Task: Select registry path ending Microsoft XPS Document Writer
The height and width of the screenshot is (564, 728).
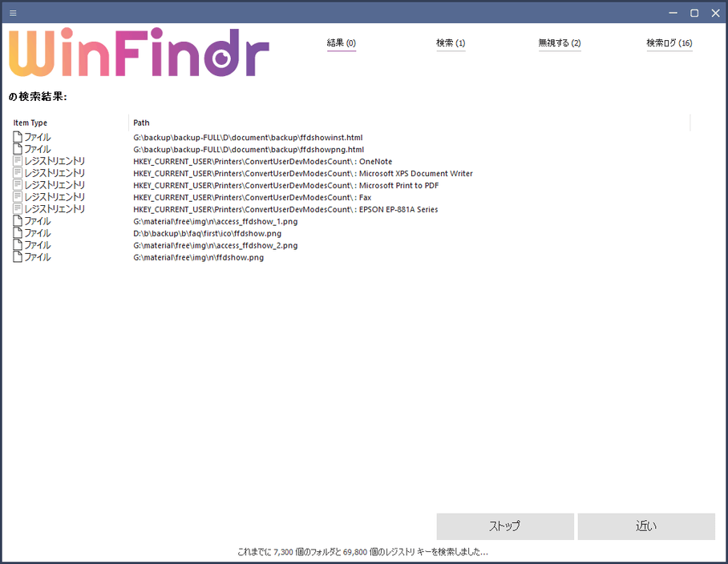Action: point(303,174)
